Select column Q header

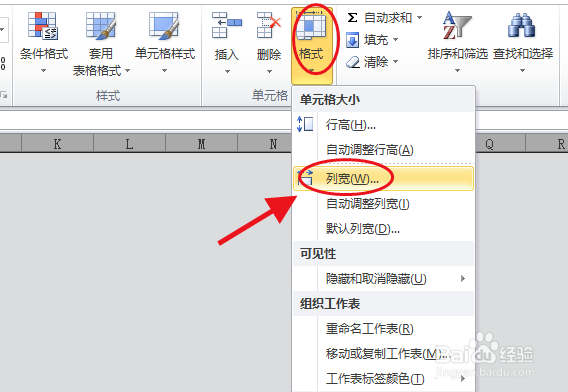click(500, 144)
